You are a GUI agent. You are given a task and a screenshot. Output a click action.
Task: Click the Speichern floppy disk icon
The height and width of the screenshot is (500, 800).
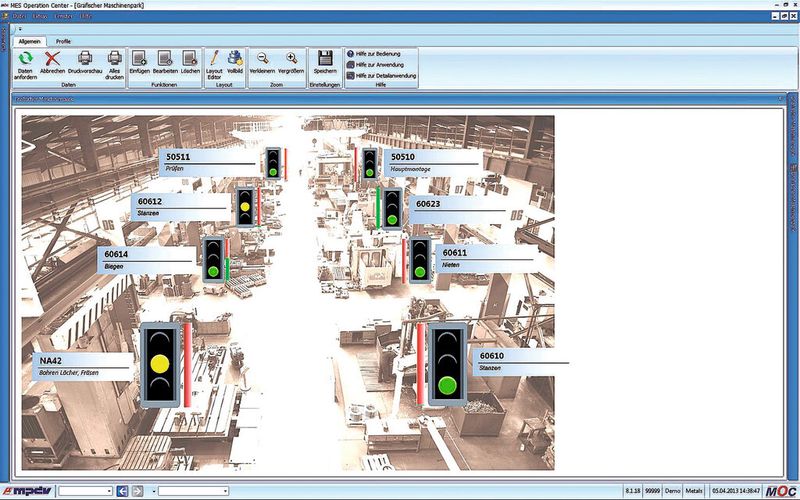click(x=325, y=58)
